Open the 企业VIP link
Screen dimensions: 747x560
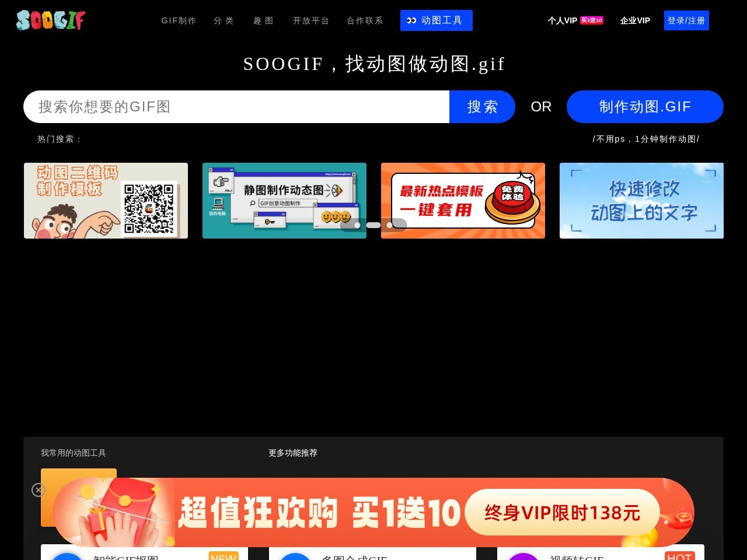pyautogui.click(x=635, y=20)
